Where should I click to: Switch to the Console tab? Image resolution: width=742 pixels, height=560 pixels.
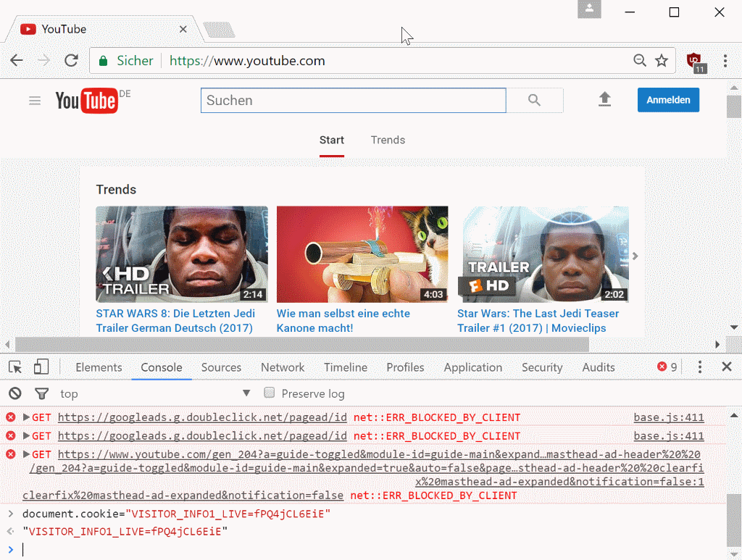click(162, 367)
